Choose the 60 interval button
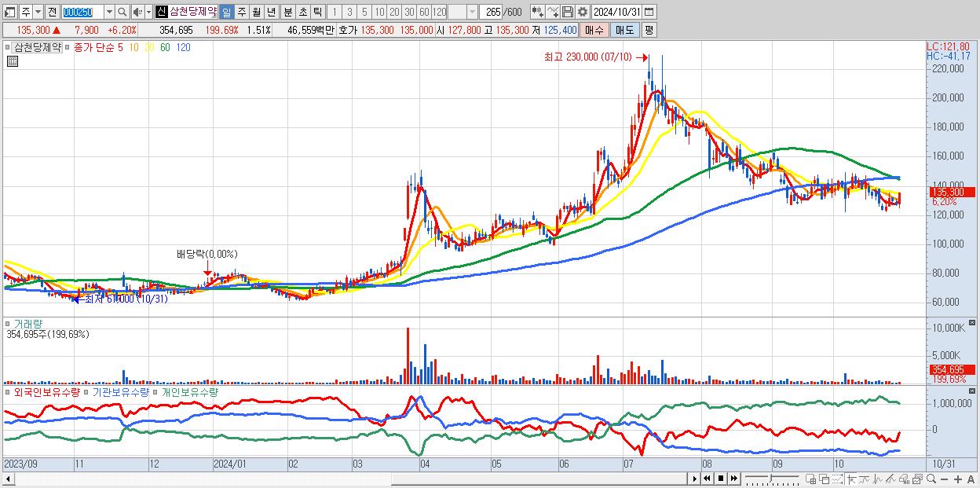The width and height of the screenshot is (980, 488). click(x=424, y=12)
